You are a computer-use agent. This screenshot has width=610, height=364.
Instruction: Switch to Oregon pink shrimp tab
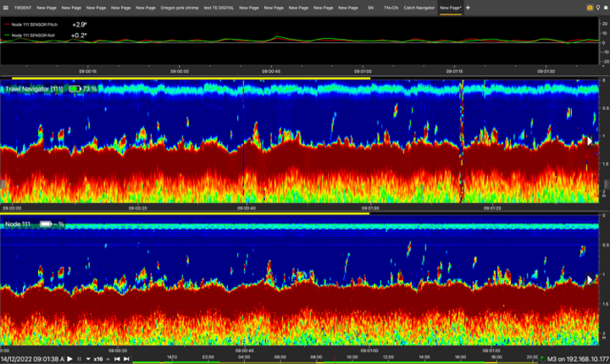click(x=179, y=8)
